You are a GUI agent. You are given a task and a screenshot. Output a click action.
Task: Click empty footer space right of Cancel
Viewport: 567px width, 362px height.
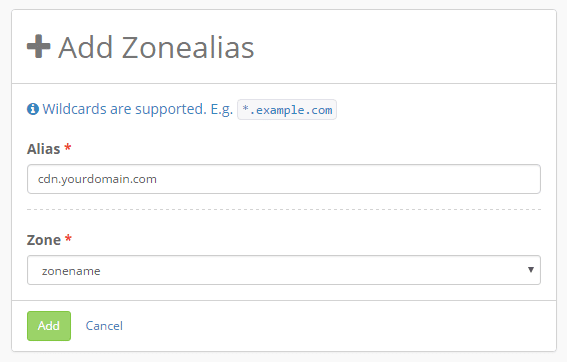tap(336, 326)
